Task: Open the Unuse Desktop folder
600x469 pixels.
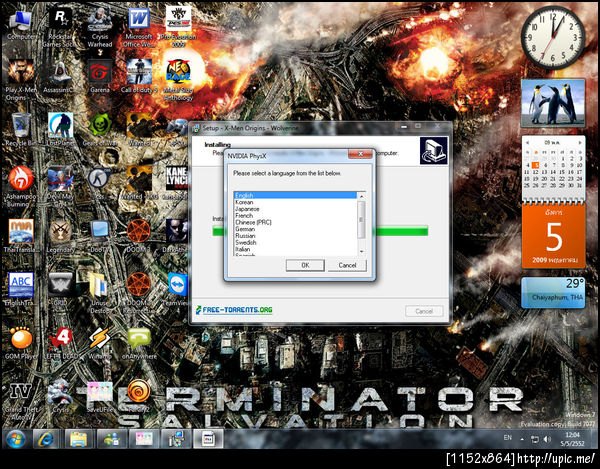Action: [100, 293]
